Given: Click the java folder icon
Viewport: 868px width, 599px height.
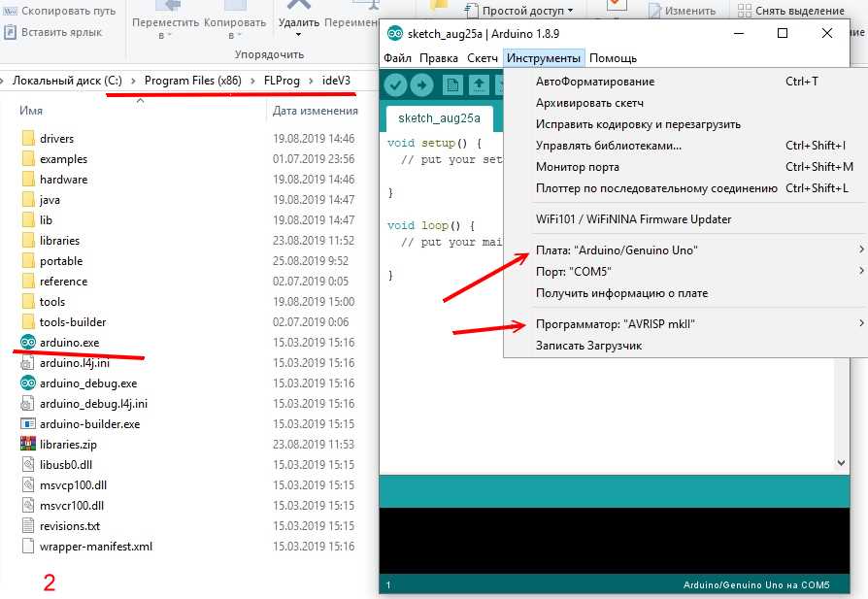Looking at the screenshot, I should click(x=28, y=200).
